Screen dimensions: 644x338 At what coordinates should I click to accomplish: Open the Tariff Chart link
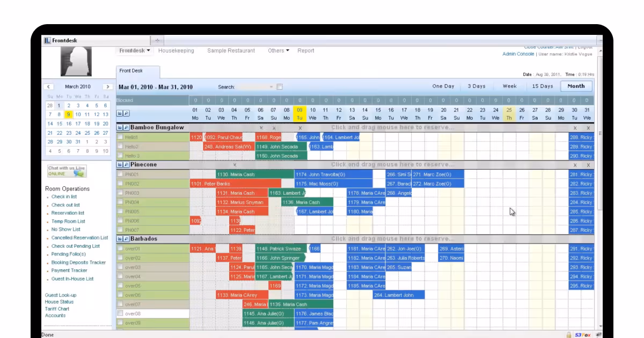coord(57,309)
